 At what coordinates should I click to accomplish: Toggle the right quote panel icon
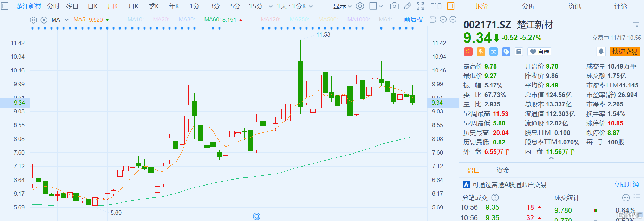click(451, 6)
